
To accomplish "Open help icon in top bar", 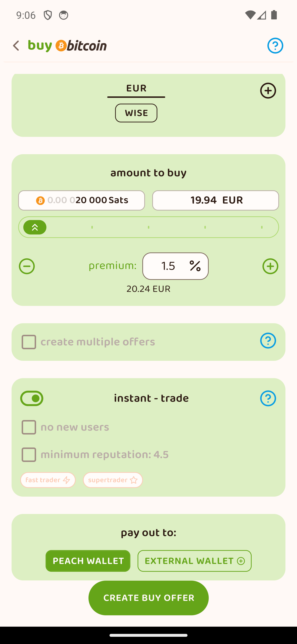I will click(x=275, y=46).
